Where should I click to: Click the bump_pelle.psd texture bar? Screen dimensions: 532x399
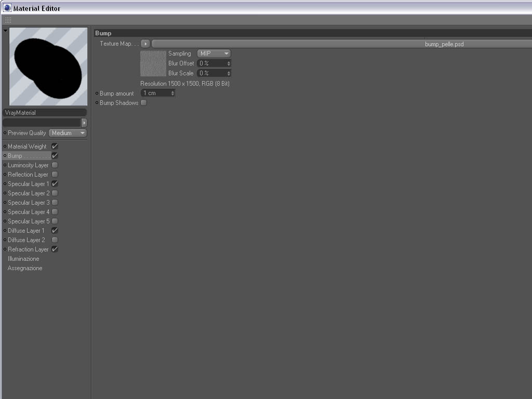342,44
